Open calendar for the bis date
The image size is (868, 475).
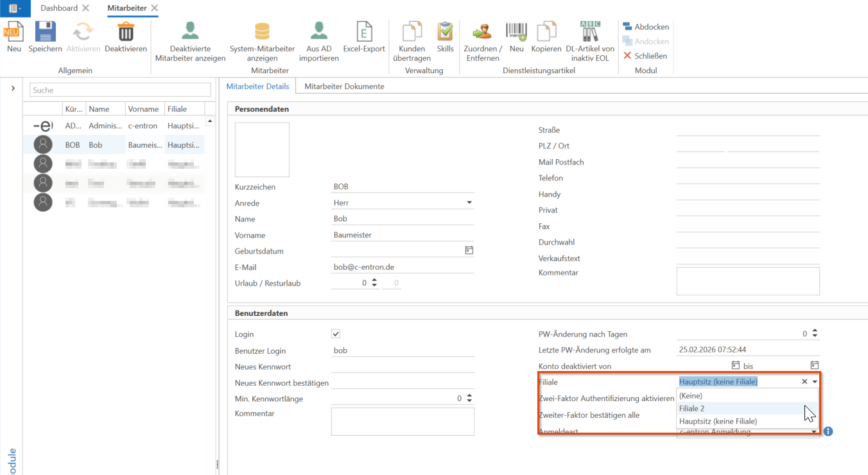(x=815, y=365)
